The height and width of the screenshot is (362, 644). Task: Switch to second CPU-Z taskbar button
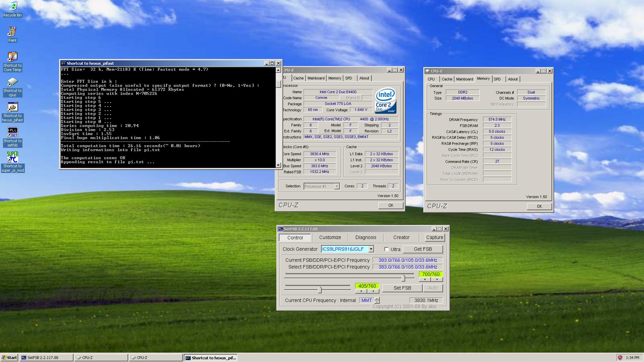point(156,358)
